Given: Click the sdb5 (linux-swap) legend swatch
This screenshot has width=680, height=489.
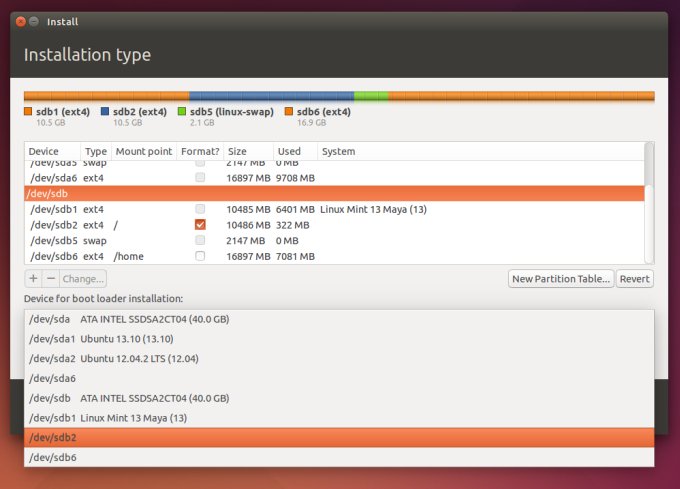Looking at the screenshot, I should (x=182, y=111).
